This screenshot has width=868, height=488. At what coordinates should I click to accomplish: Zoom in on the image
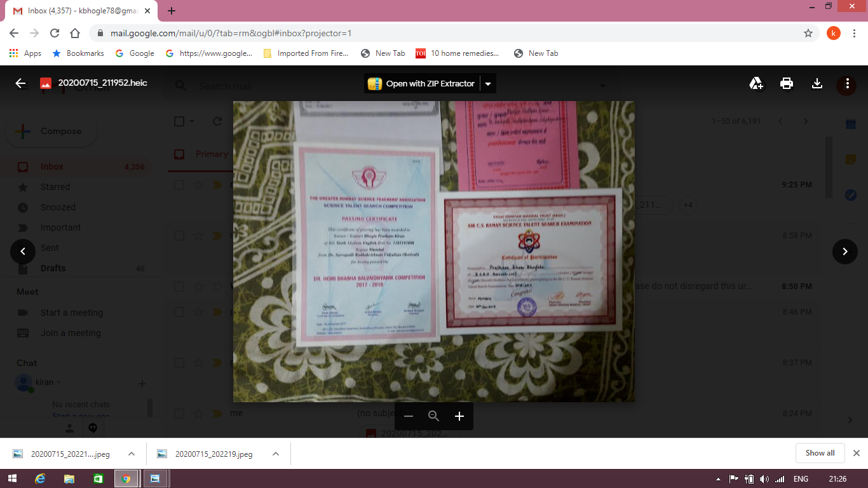459,416
